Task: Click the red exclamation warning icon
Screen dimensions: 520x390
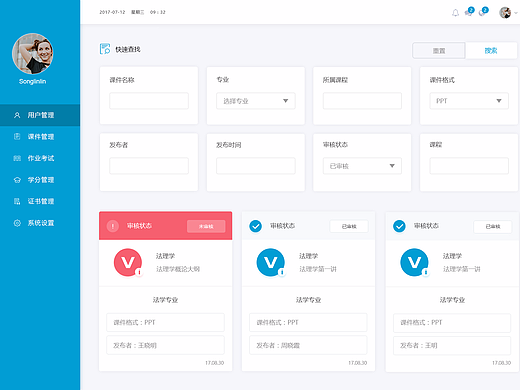Action: coord(113,226)
